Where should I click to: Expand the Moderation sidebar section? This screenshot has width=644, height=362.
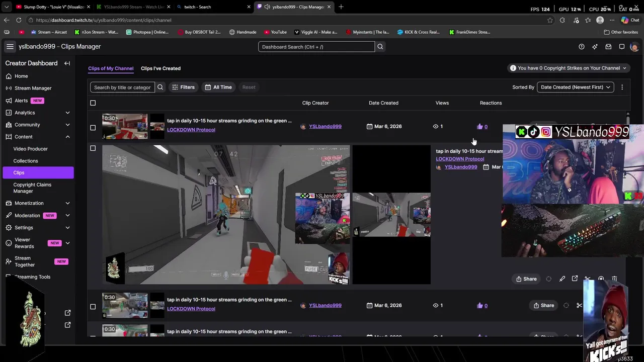67,216
